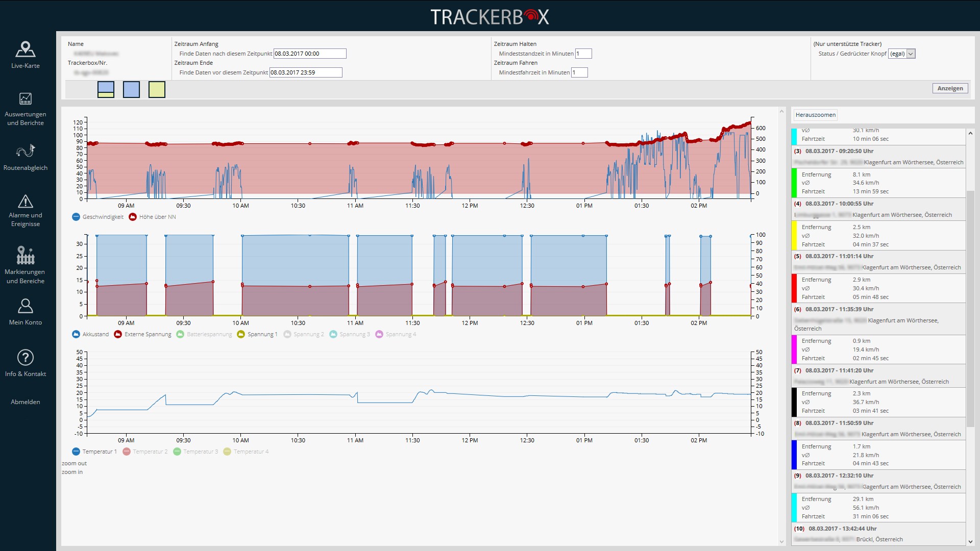
Task: Open the Live-Karte map icon
Action: [x=25, y=49]
